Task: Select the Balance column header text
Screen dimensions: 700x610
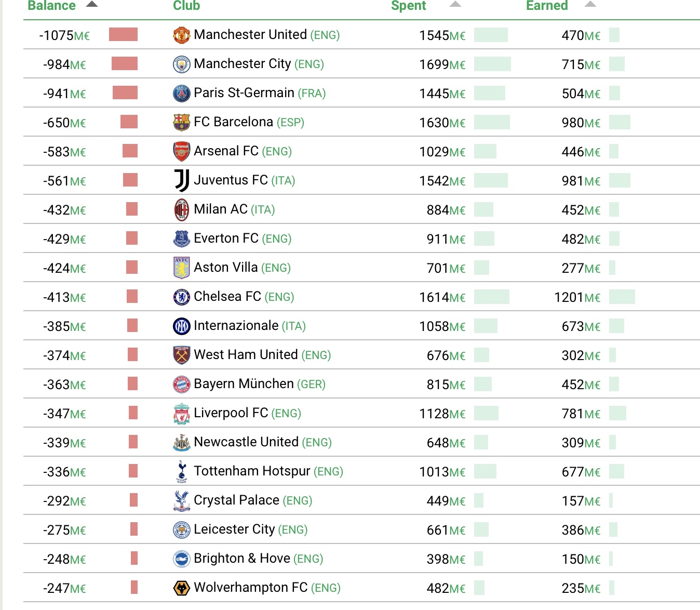Action: point(51,5)
